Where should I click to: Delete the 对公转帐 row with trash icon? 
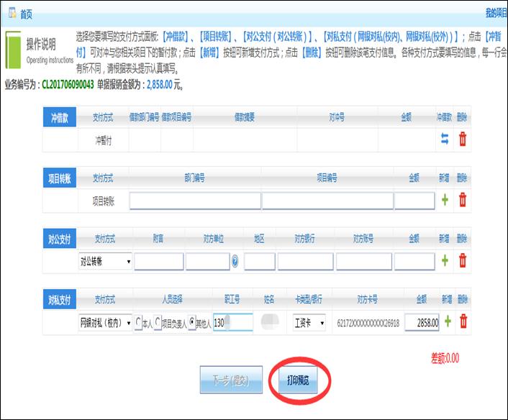pos(463,260)
